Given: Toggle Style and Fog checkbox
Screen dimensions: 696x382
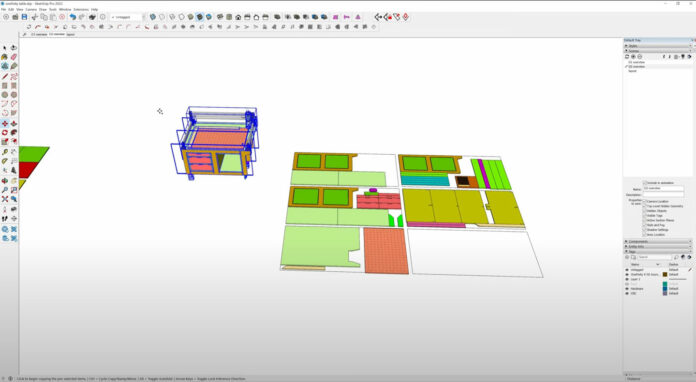Looking at the screenshot, I should pyautogui.click(x=645, y=225).
